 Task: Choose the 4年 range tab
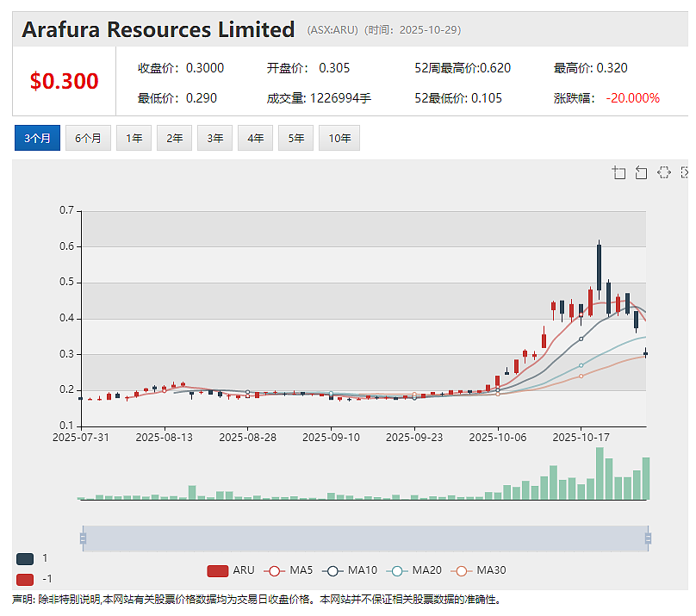255,138
